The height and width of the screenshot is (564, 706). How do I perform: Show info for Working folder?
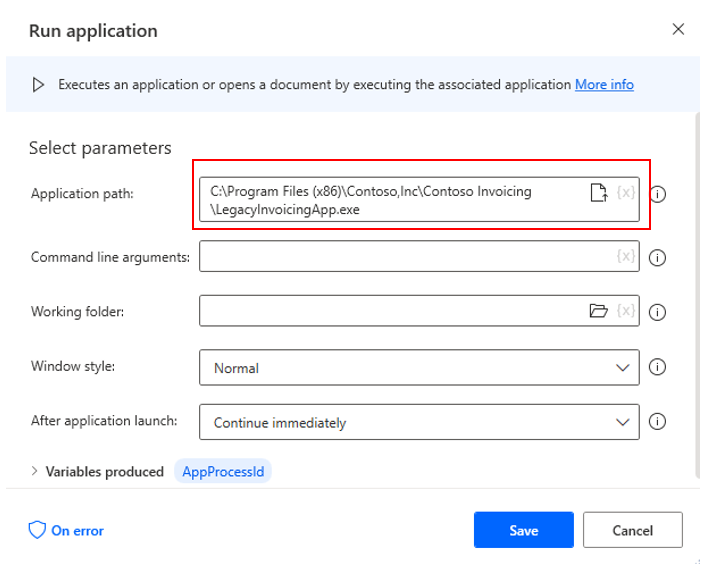pos(657,312)
